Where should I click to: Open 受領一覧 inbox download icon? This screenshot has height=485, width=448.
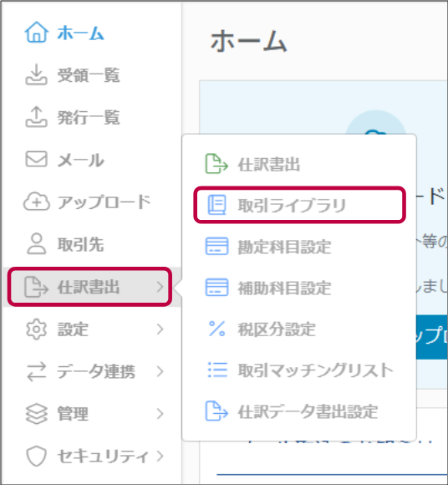pos(37,74)
